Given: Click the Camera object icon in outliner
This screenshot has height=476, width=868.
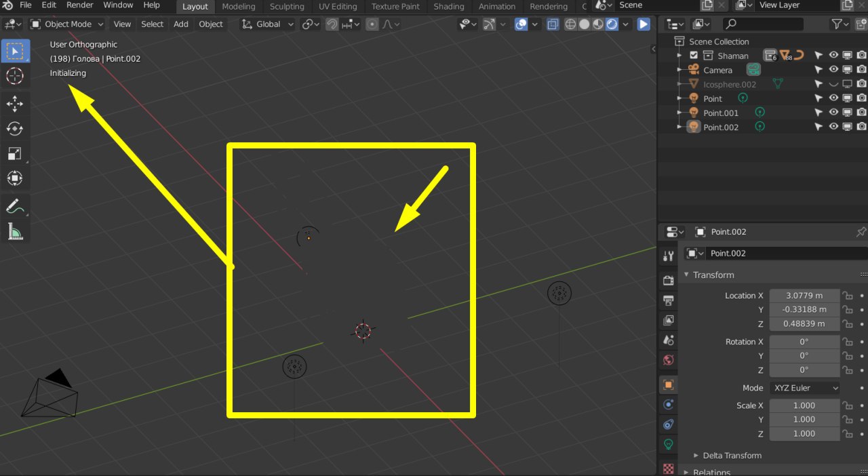Looking at the screenshot, I should (693, 70).
